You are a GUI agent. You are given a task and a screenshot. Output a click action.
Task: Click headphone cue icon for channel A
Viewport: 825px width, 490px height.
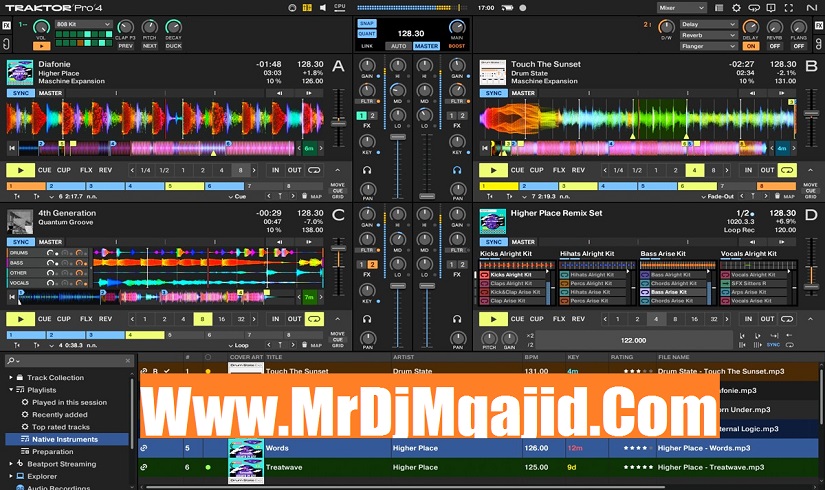pos(367,170)
